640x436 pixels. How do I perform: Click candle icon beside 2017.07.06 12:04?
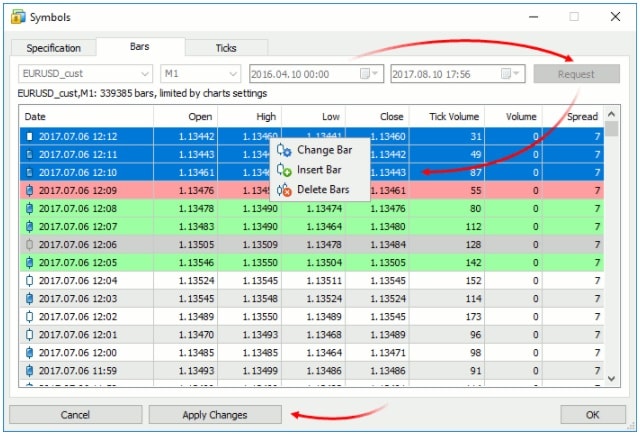click(x=29, y=280)
